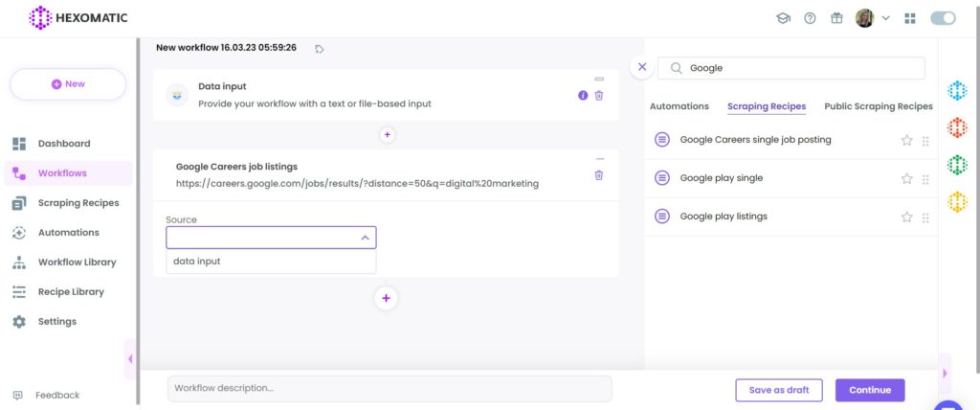Collapse the left sidebar arrow

pos(130,358)
